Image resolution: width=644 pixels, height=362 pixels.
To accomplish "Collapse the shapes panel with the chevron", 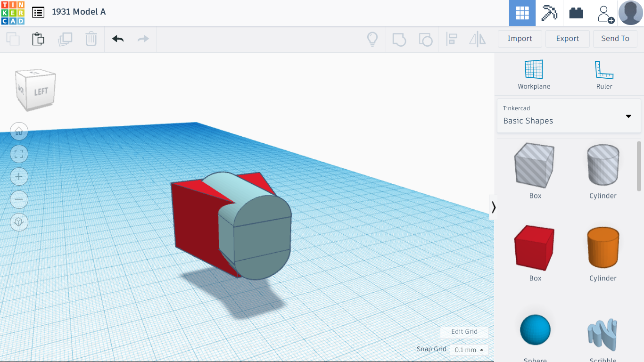I will click(493, 207).
